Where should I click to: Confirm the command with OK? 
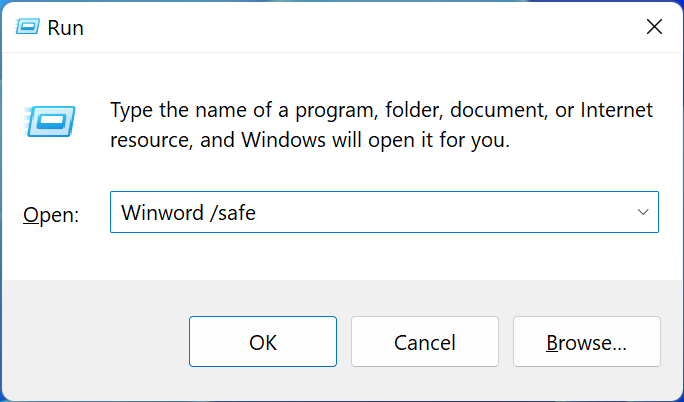[x=263, y=341]
